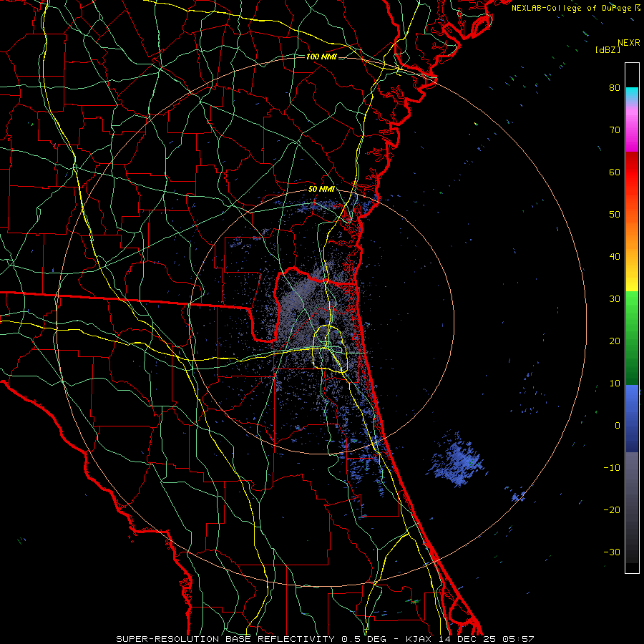Click the blue band of the color bar
The height and width of the screenshot is (644, 644).
[632, 418]
